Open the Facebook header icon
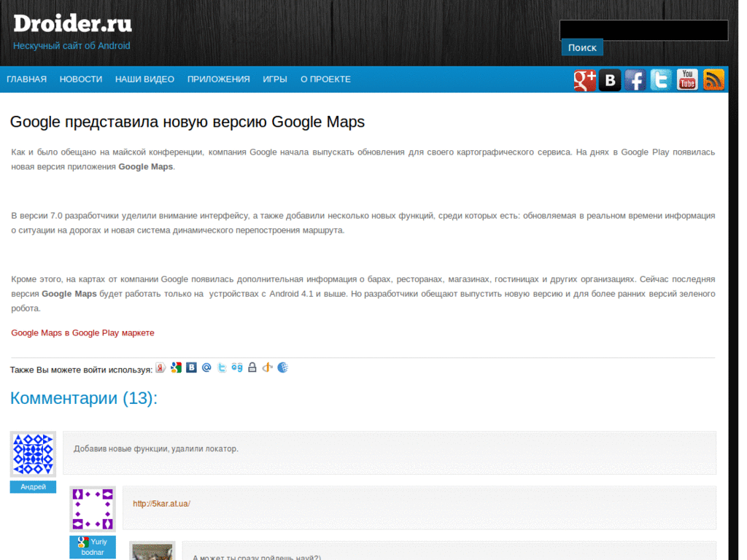Viewport: 747px width, 560px height. click(x=635, y=80)
